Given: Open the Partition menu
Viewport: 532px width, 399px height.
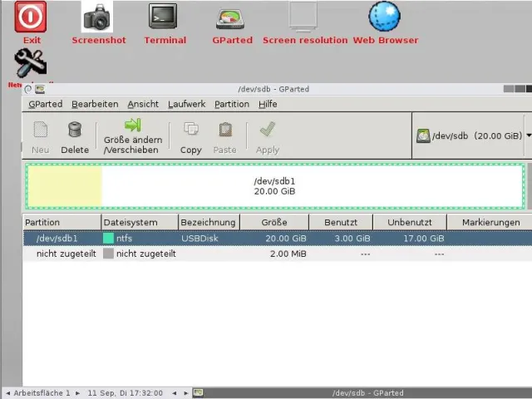Looking at the screenshot, I should coord(231,104).
